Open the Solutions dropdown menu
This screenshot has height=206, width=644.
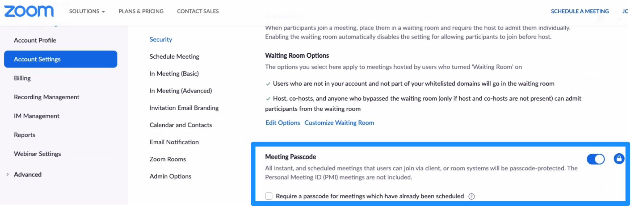[x=87, y=11]
